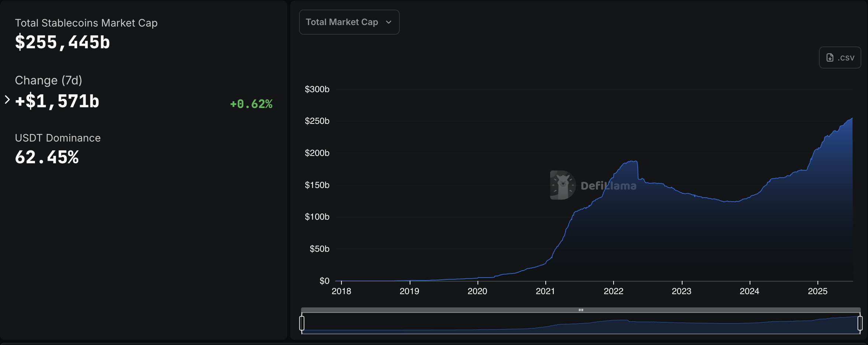Click the left range slider handle
The height and width of the screenshot is (345, 868).
pos(302,323)
